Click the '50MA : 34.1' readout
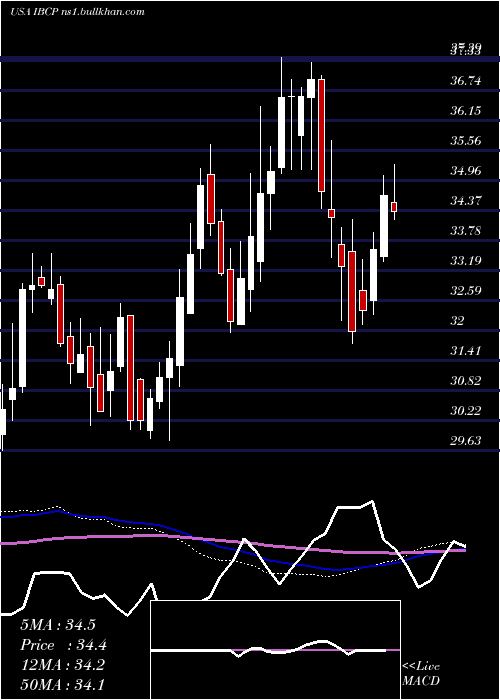Image resolution: width=500 pixels, height=700 pixels. tap(62, 685)
